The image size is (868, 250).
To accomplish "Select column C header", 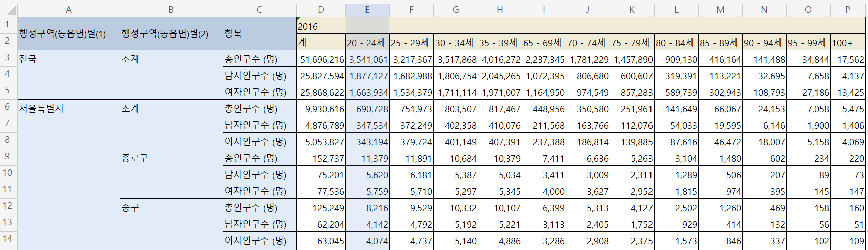I will click(260, 10).
